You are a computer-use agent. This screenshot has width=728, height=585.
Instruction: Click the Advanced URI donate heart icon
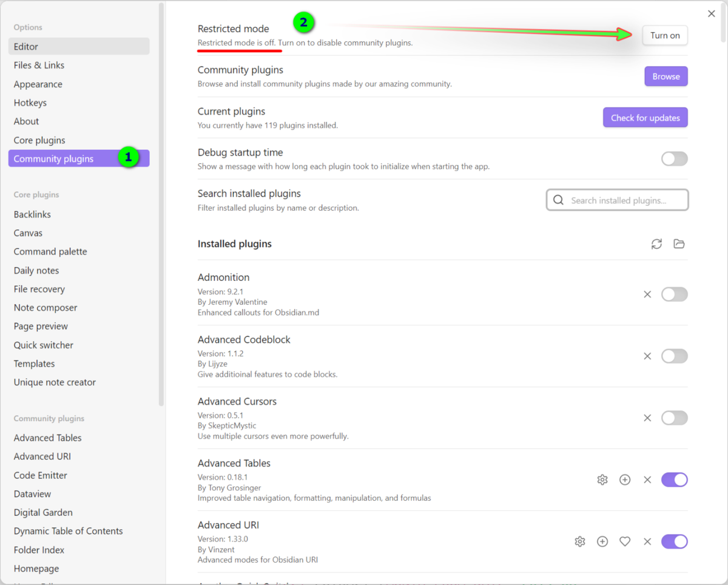[625, 541]
